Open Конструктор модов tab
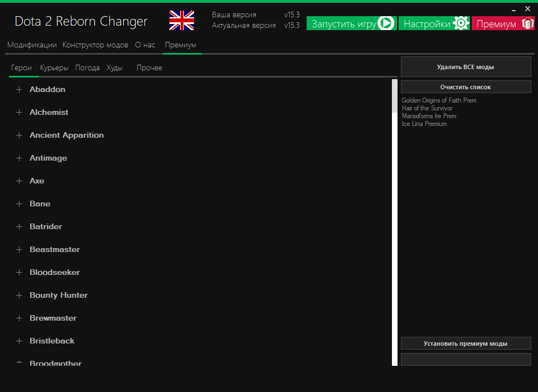 (95, 45)
